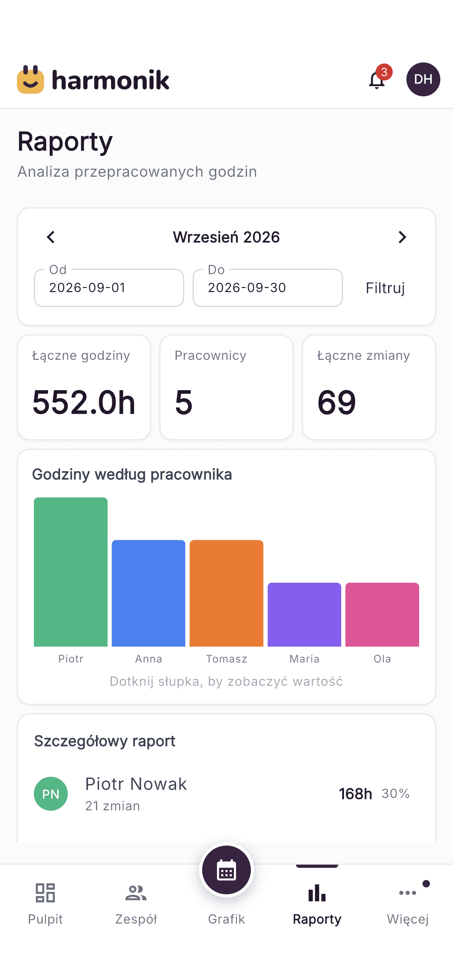Switch to the Pulpit tab
This screenshot has height=980, width=453.
click(45, 904)
